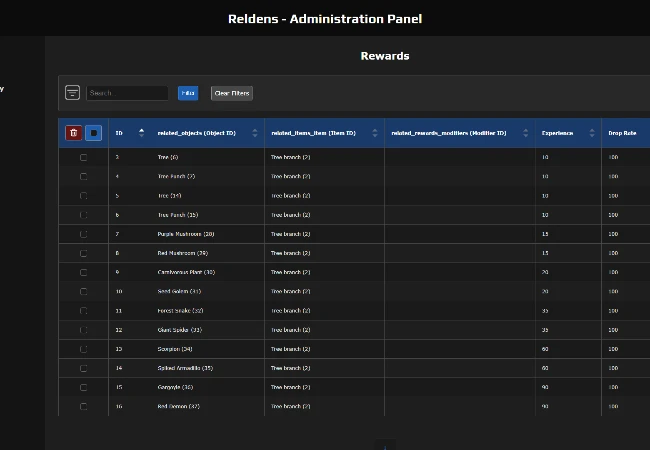Tick the Forest Snake (32) row checkbox
The height and width of the screenshot is (450, 650).
tap(83, 311)
